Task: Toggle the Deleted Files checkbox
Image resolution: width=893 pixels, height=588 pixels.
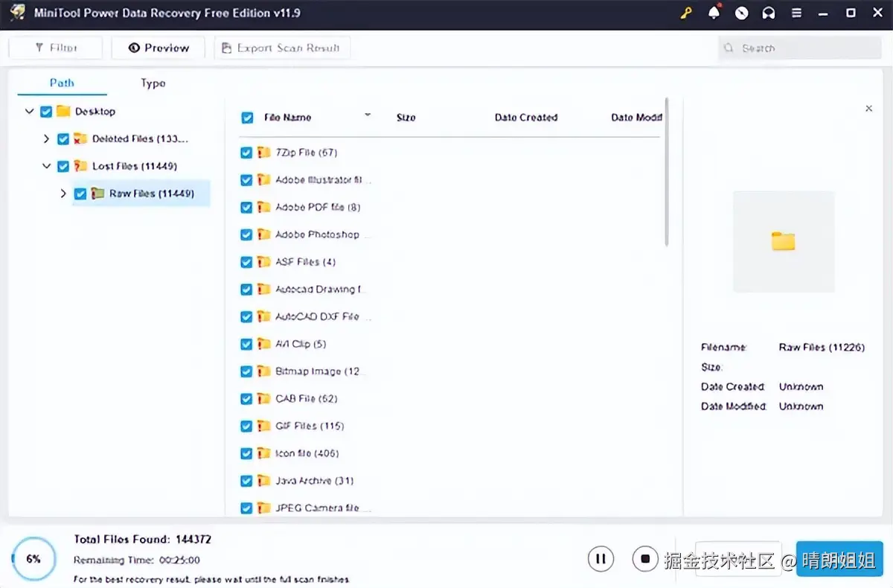Action: [x=63, y=138]
